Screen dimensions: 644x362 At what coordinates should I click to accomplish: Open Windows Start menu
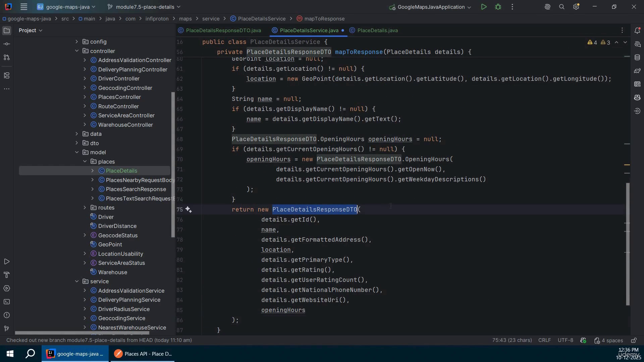tap(10, 354)
